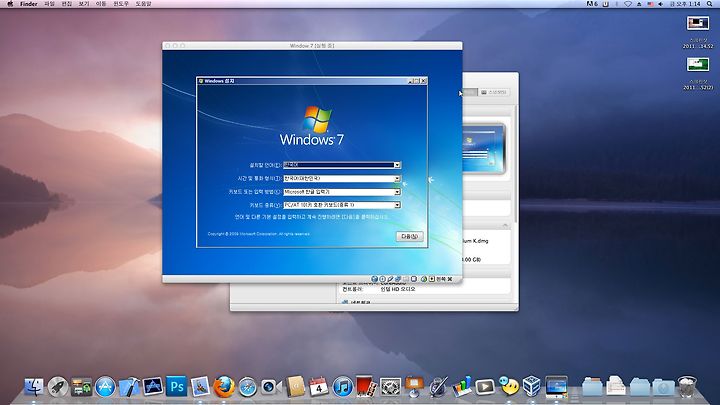The height and width of the screenshot is (405, 720).
Task: Click the hard disk activity icon in VM status bar
Action: click(x=374, y=279)
